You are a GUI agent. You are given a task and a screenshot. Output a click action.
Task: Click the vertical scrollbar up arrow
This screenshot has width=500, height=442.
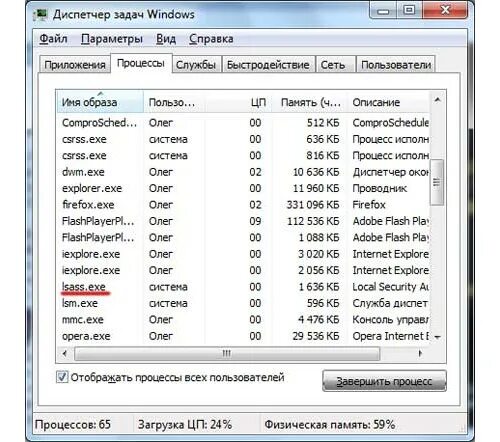[438, 100]
